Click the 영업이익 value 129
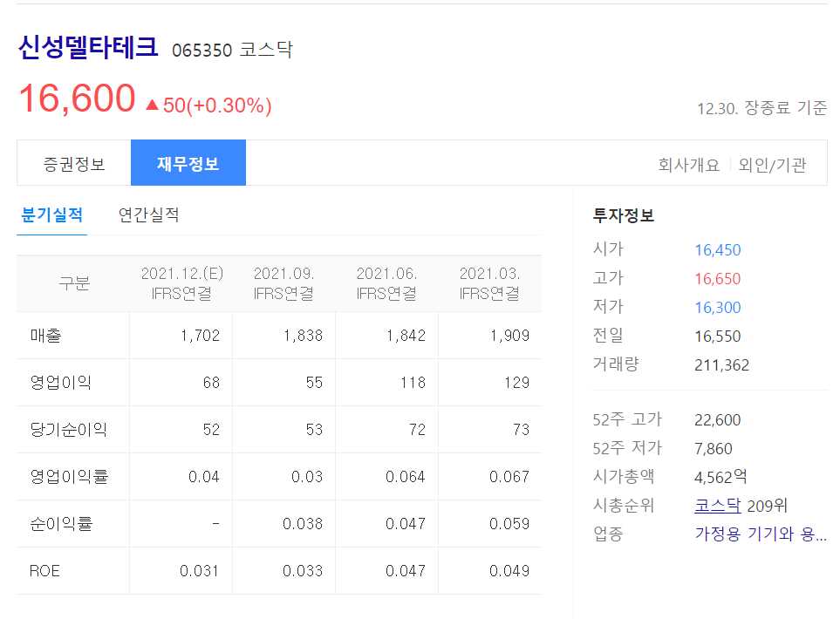840x619 pixels. (x=516, y=383)
